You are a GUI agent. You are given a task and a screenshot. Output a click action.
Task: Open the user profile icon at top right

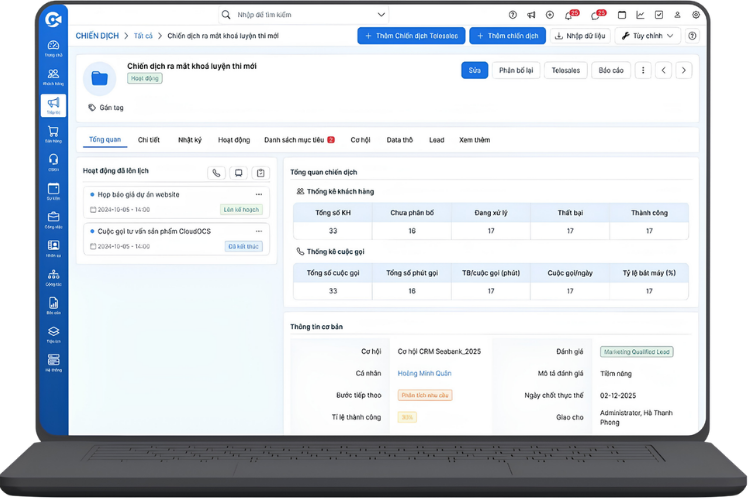pos(696,15)
